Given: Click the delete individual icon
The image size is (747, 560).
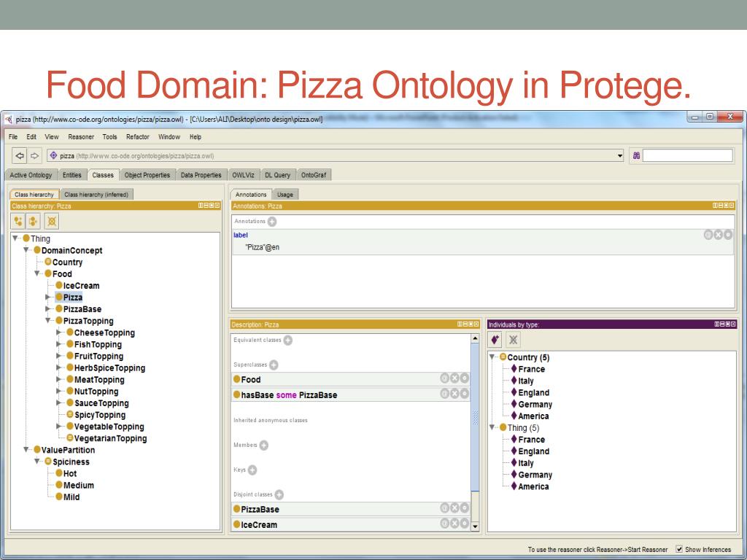Looking at the screenshot, I should (513, 340).
